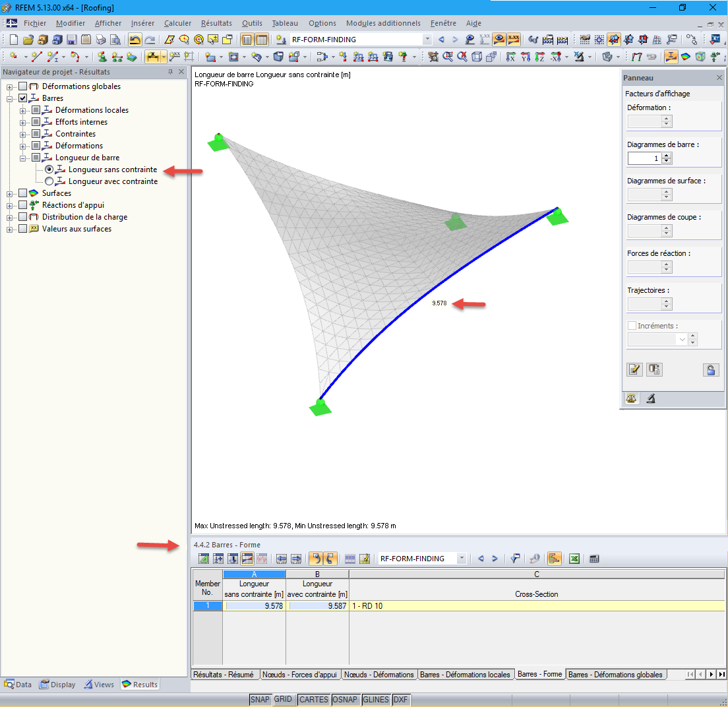
Task: Toggle GLINES in status bar
Action: [x=376, y=700]
